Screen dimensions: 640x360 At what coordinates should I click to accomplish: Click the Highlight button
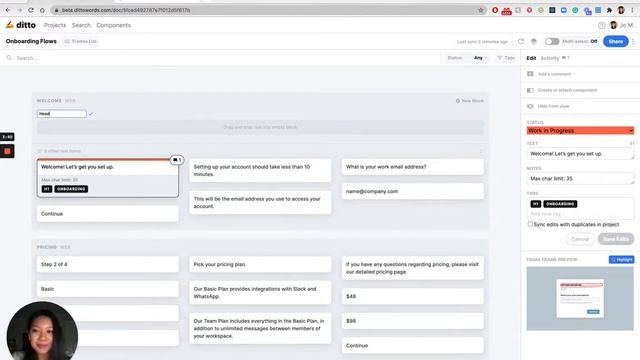click(x=621, y=260)
